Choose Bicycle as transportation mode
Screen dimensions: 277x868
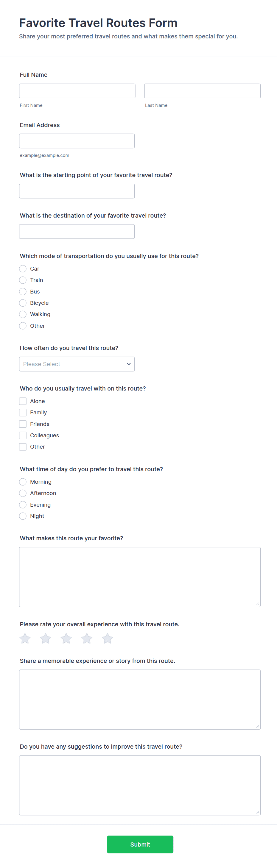[23, 303]
